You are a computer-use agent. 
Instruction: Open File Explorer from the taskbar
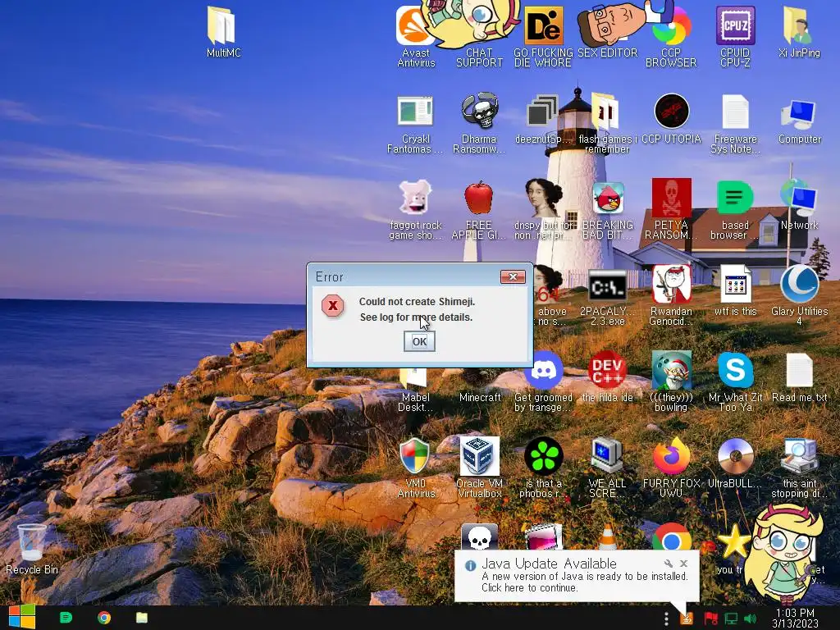pos(141,618)
